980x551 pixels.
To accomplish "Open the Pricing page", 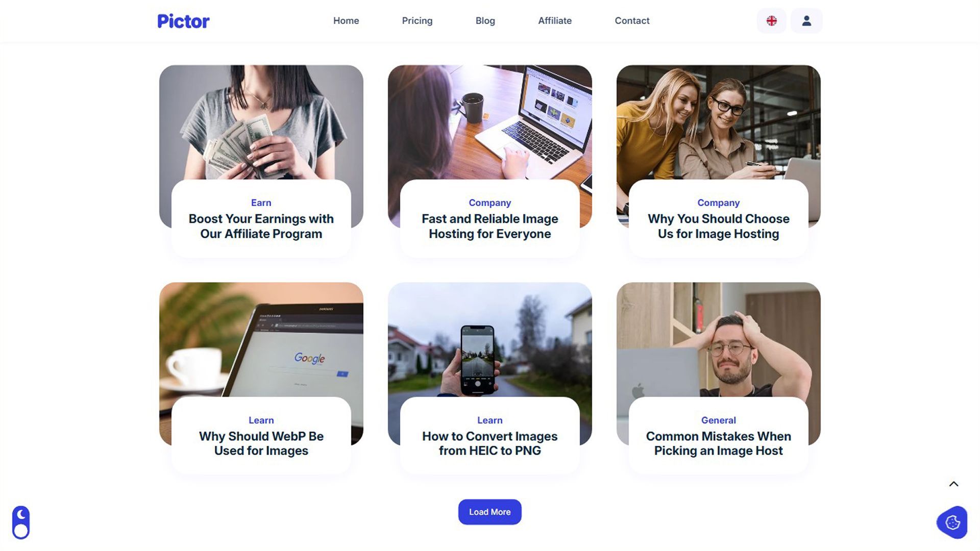I will pyautogui.click(x=417, y=21).
